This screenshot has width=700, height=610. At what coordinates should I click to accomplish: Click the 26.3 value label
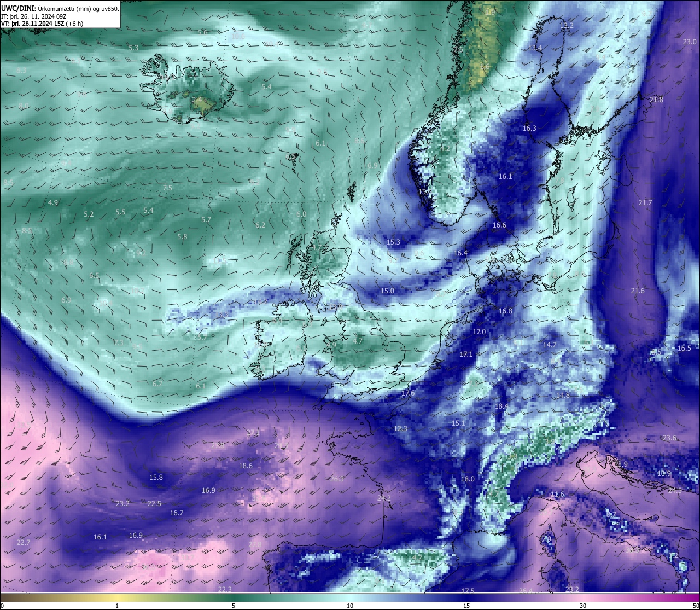(337, 479)
